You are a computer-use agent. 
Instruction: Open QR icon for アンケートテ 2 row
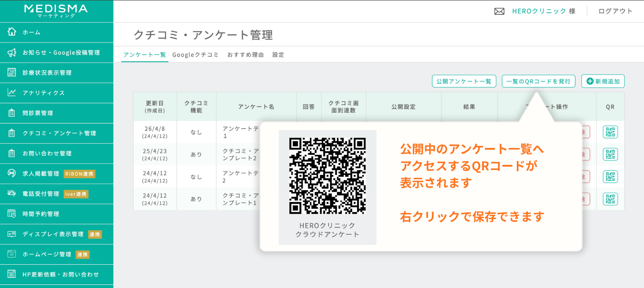coord(610,176)
